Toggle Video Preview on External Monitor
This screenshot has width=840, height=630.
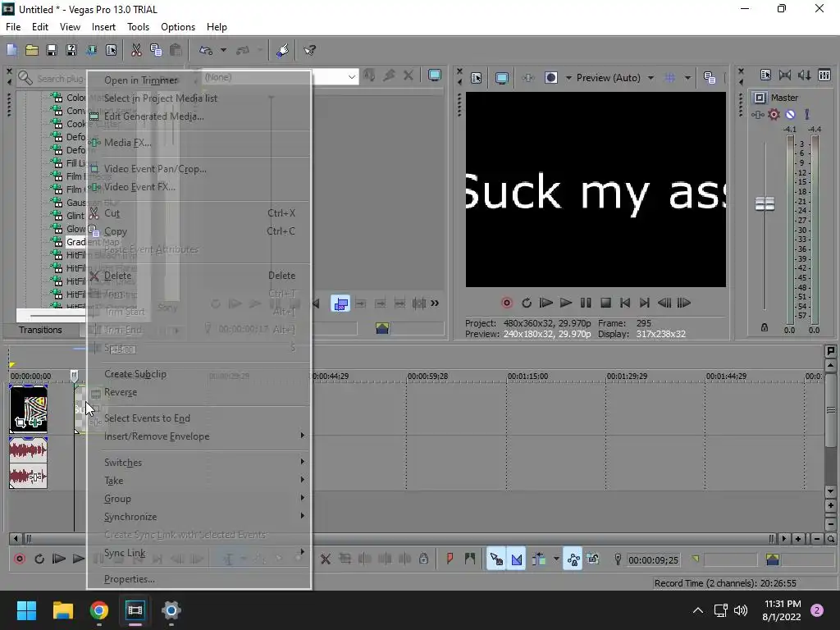click(502, 78)
